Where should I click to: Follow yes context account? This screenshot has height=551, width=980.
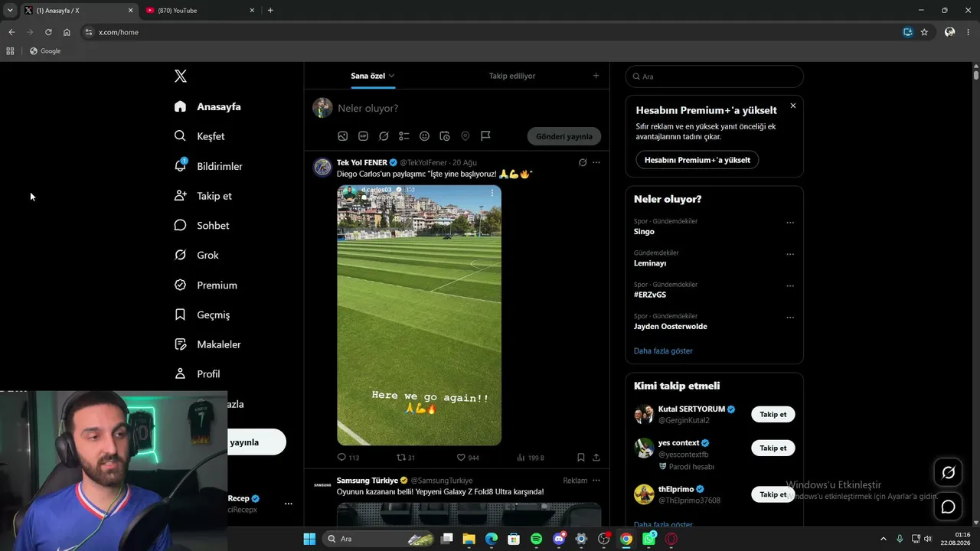tap(773, 448)
